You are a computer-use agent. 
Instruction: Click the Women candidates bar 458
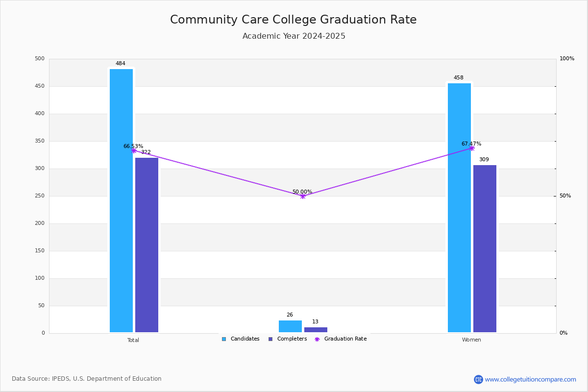[459, 208]
